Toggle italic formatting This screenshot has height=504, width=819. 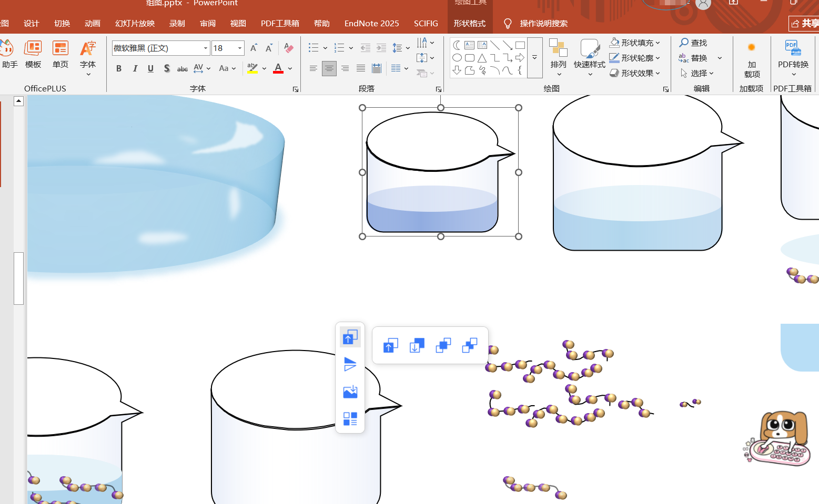pyautogui.click(x=135, y=68)
